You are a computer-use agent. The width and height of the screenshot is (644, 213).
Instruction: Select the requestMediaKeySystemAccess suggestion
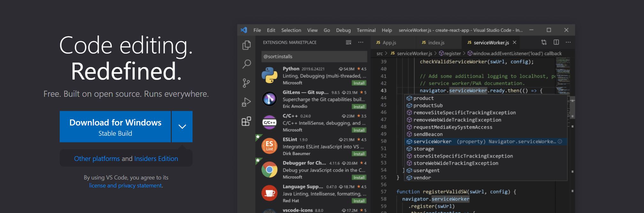[x=486, y=127]
